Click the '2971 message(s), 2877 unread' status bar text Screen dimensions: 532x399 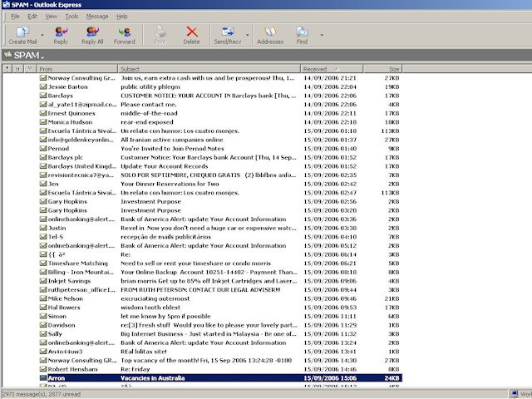coord(42,394)
